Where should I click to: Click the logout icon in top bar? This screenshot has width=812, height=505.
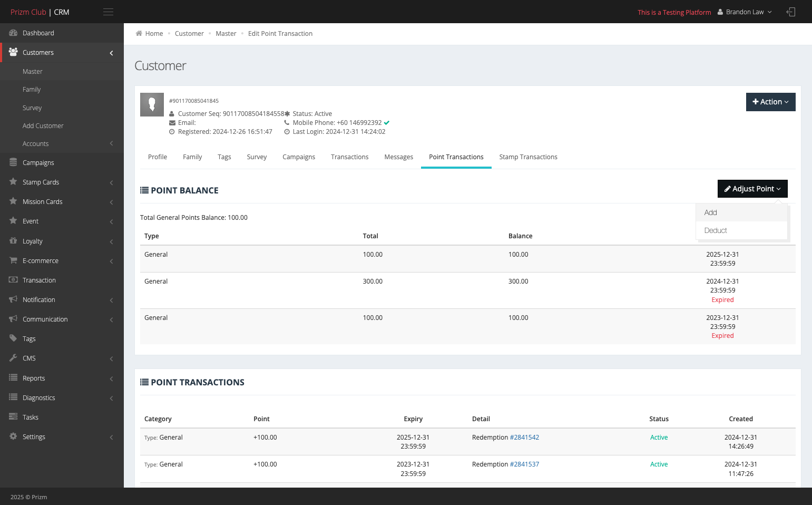790,12
